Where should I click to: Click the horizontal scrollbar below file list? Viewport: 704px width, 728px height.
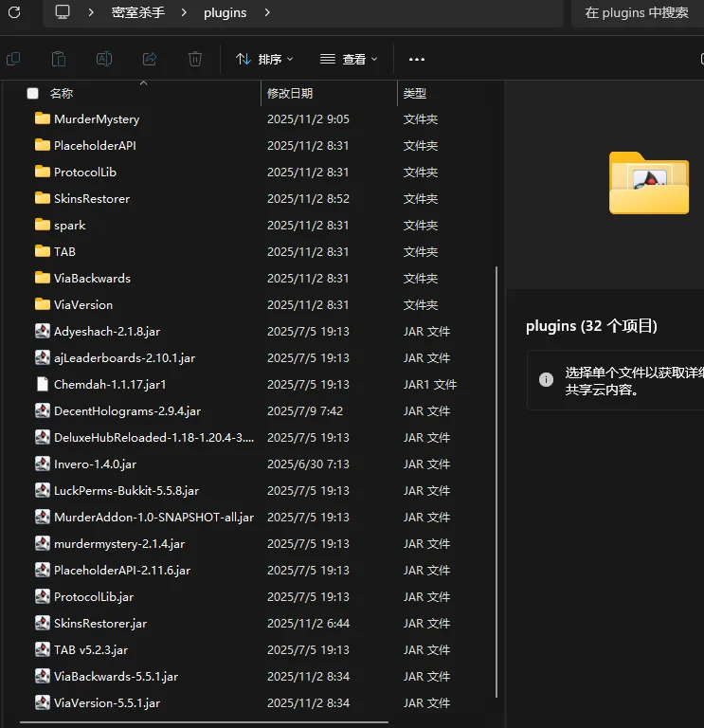click(205, 722)
